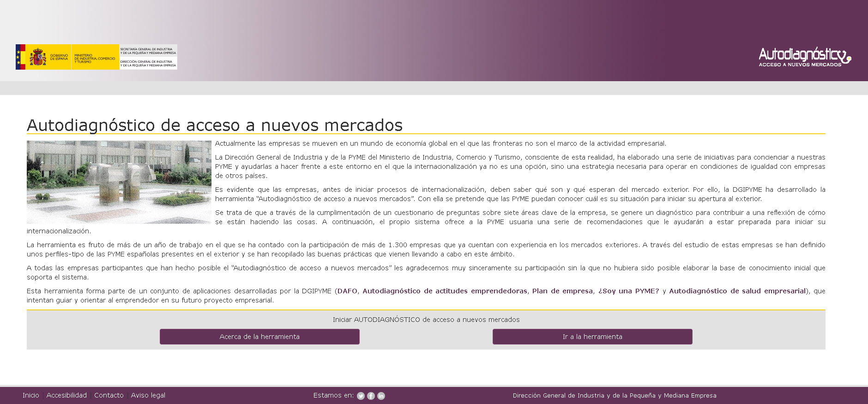Open Contacto footer link

click(109, 395)
